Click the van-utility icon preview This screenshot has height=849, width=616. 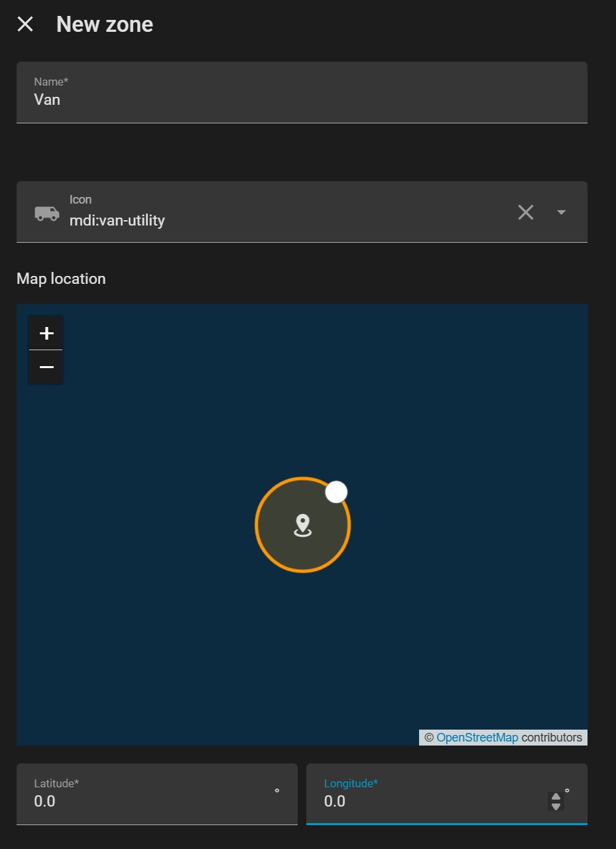coord(46,213)
